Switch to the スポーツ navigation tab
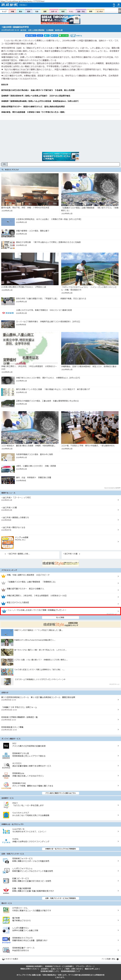Screen dimensions: 121x980 [x=54, y=11]
